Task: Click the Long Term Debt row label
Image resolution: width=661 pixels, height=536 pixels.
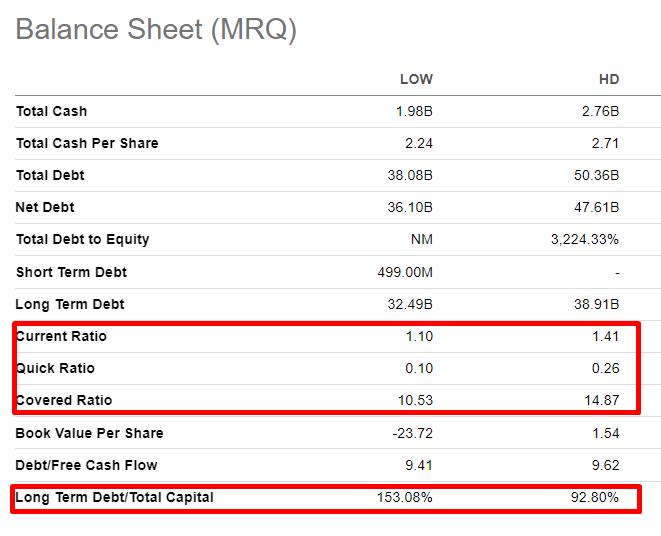Action: [70, 304]
